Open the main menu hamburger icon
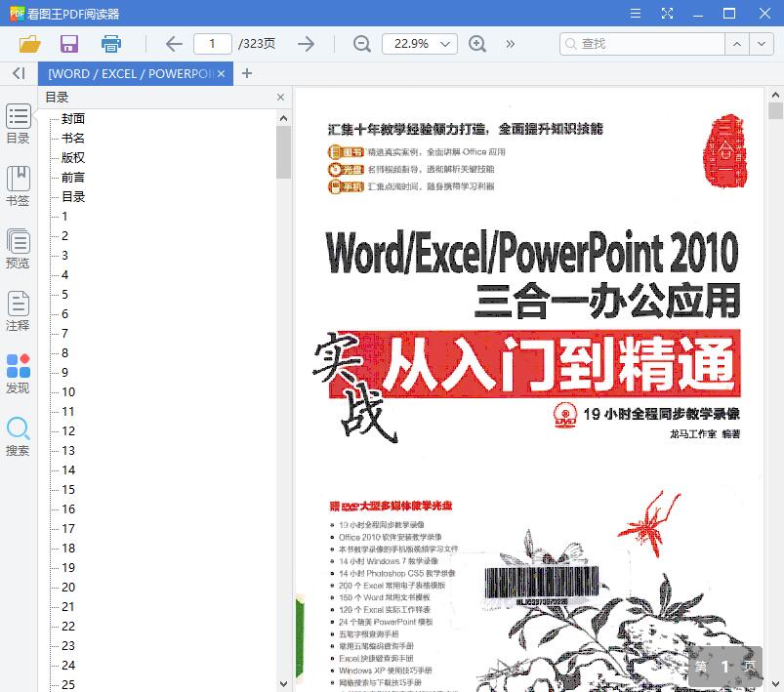The image size is (784, 692). (636, 14)
